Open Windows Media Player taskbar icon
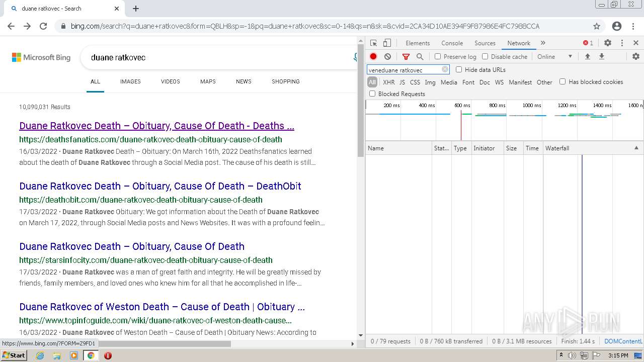 click(74, 355)
